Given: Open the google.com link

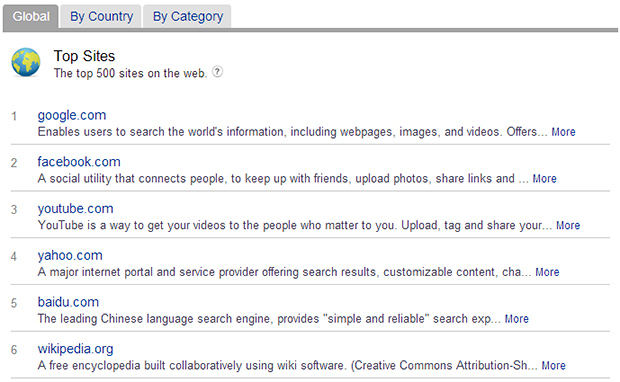Looking at the screenshot, I should [x=72, y=115].
